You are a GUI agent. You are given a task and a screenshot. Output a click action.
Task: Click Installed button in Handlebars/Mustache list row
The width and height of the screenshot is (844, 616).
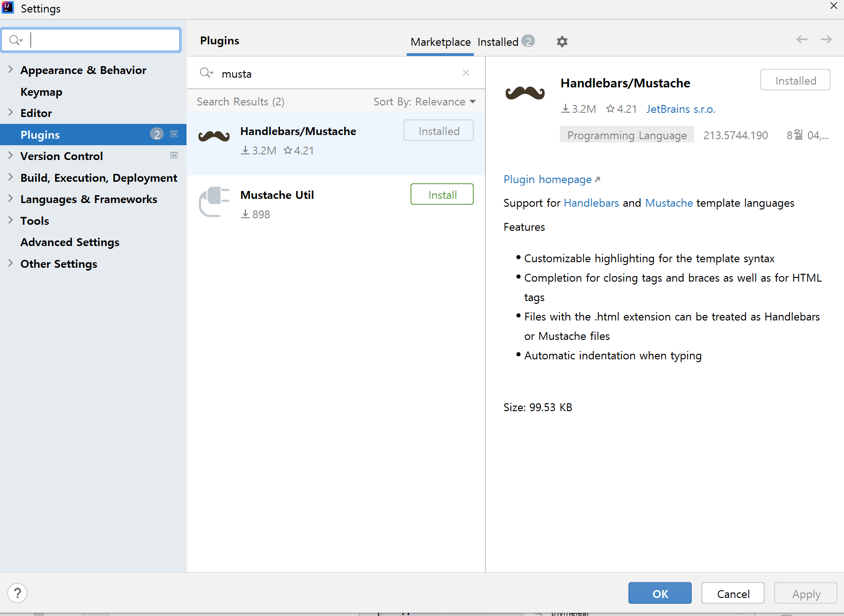(x=439, y=130)
